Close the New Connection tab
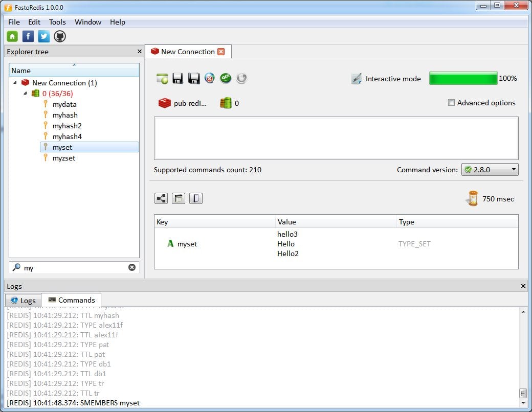532x412 pixels. click(221, 52)
